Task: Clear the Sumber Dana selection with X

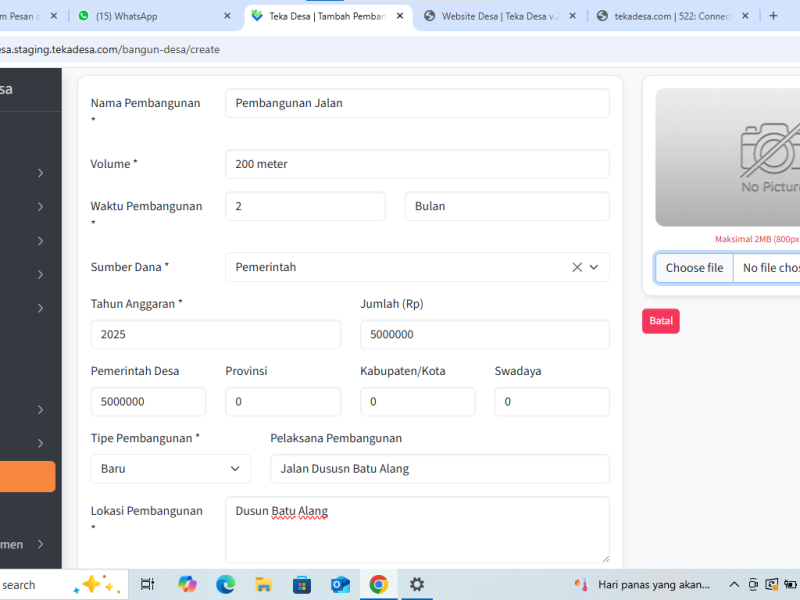Action: point(577,267)
